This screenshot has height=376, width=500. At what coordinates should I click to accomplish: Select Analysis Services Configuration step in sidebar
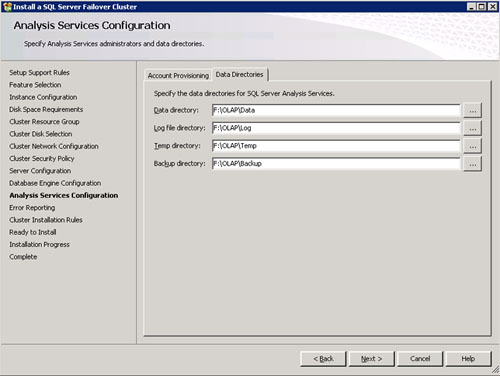(x=64, y=196)
